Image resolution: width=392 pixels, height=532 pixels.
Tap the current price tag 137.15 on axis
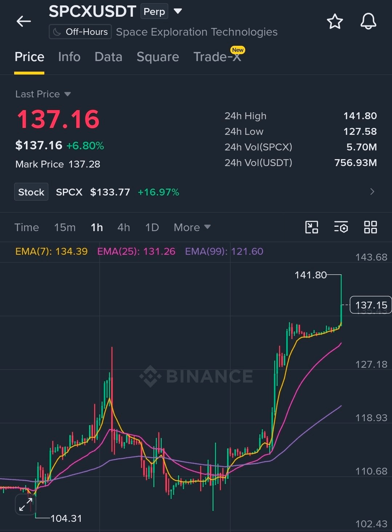click(x=371, y=305)
